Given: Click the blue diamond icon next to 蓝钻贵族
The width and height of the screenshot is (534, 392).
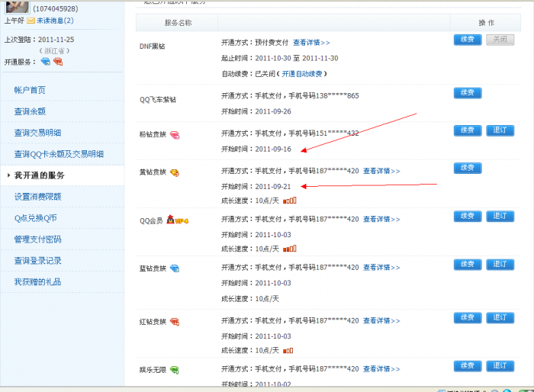Looking at the screenshot, I should click(175, 268).
